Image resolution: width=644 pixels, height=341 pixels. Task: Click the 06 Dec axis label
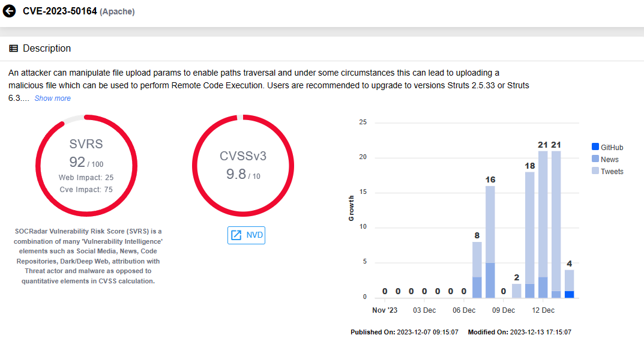pos(464,310)
